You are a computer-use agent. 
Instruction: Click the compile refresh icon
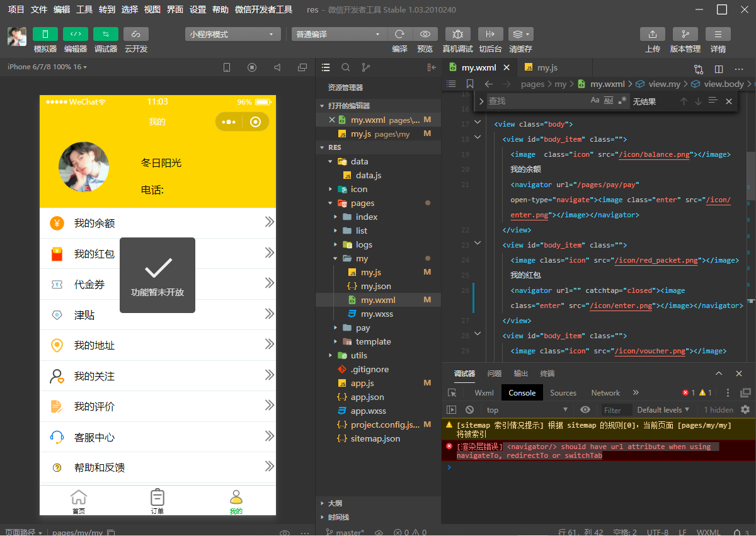pos(399,34)
